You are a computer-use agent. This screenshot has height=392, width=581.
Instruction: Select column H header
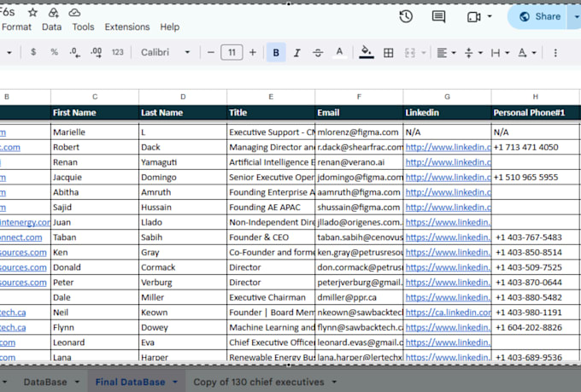tap(536, 97)
